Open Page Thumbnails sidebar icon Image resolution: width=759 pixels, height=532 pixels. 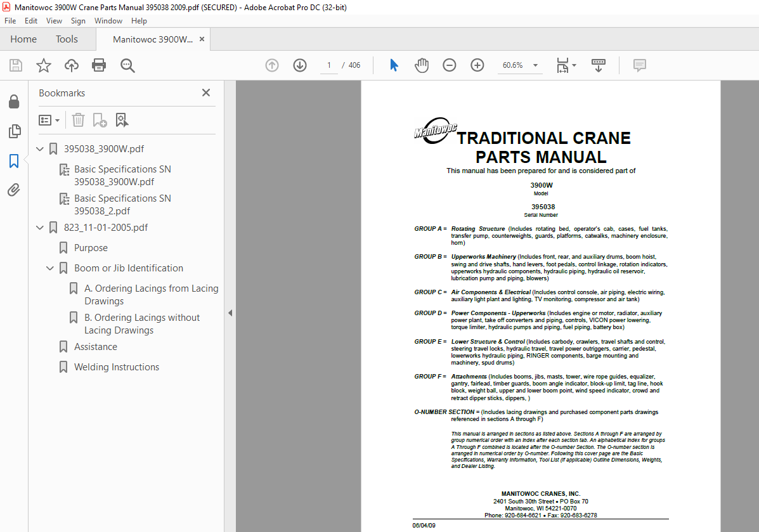pyautogui.click(x=15, y=131)
